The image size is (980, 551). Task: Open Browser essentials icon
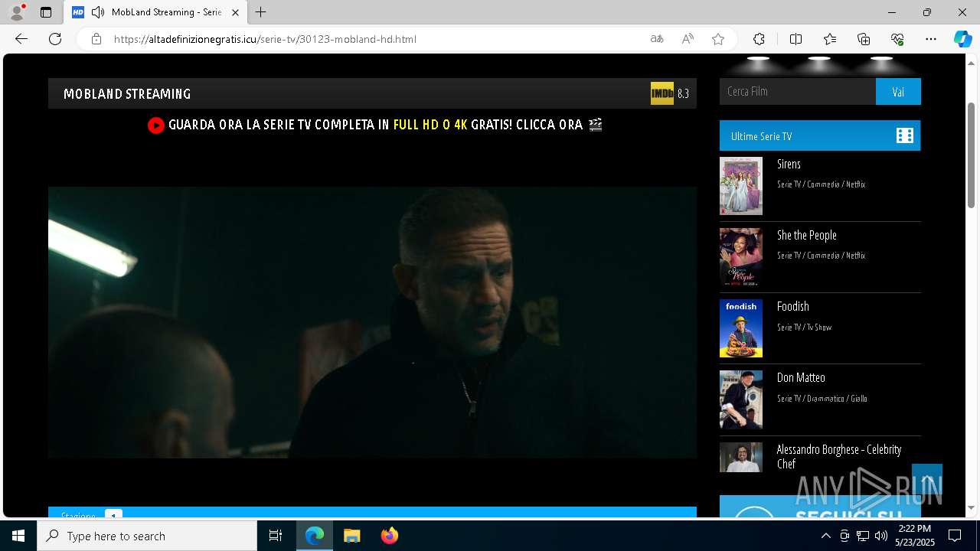pyautogui.click(x=897, y=39)
